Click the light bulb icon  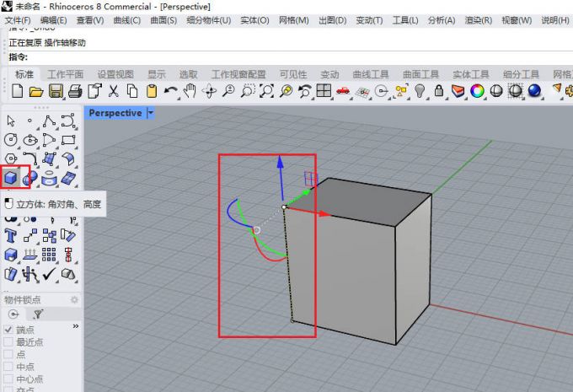coord(420,91)
